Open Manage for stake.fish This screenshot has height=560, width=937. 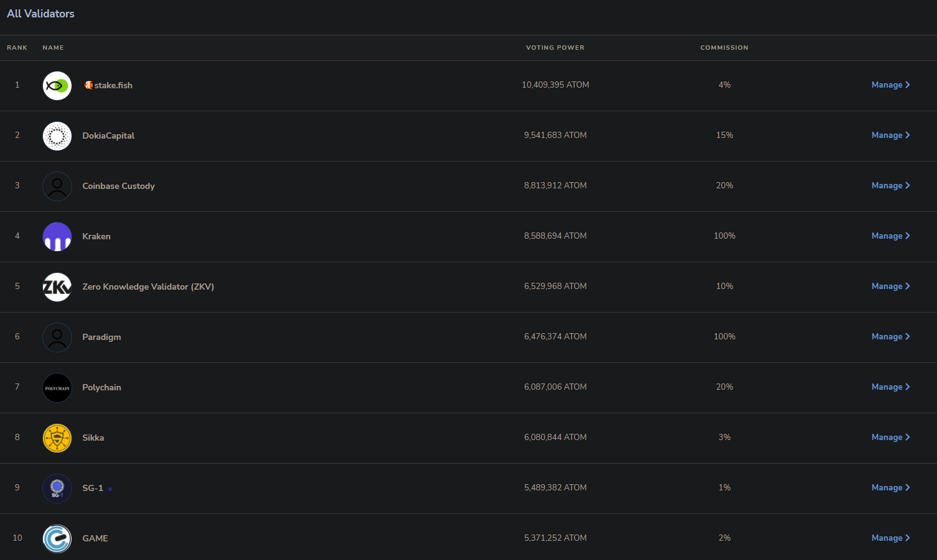point(890,85)
